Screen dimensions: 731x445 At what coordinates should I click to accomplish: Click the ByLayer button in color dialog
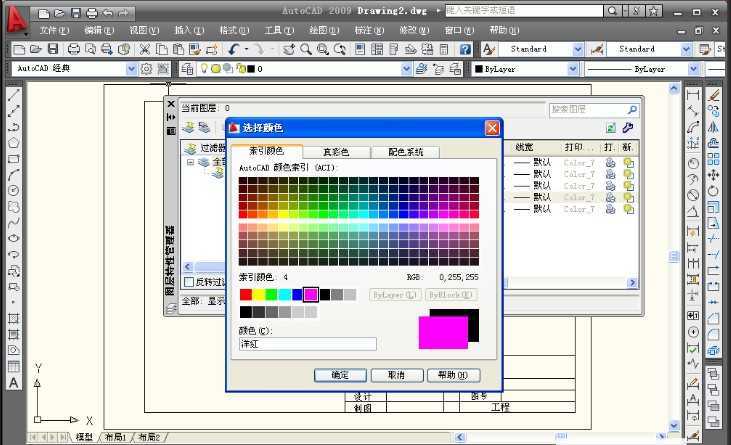[395, 295]
